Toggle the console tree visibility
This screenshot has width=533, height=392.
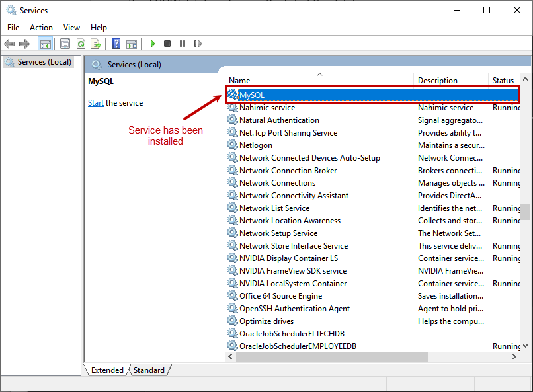pos(45,44)
